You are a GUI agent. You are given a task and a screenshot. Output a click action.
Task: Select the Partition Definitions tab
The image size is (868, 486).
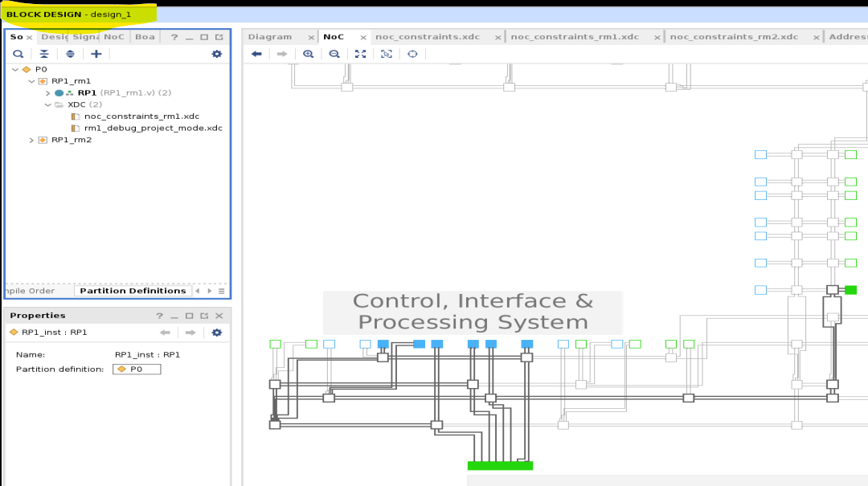point(133,291)
